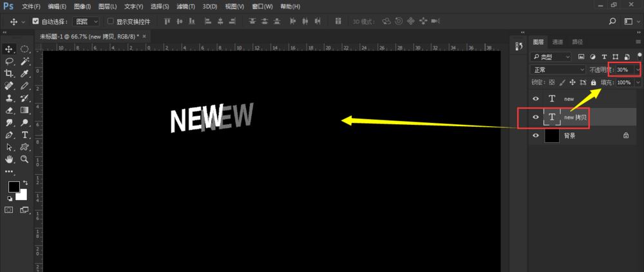
Task: Click the background color swatch
Action: point(23,195)
